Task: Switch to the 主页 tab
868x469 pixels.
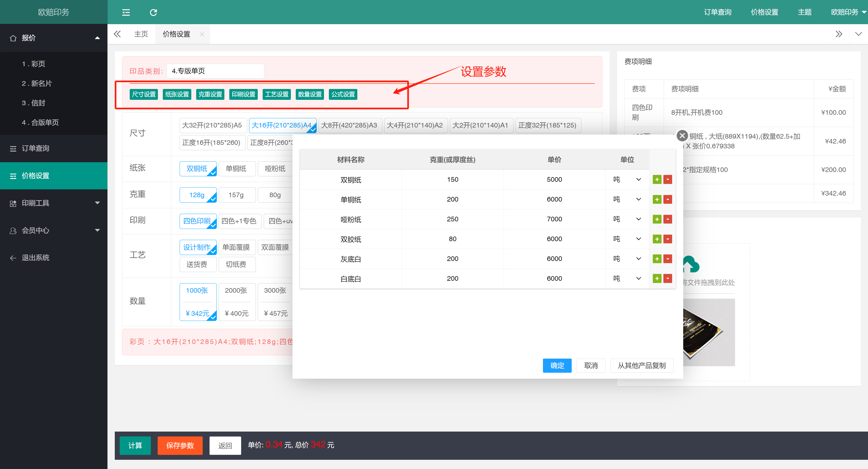Action: [x=141, y=34]
